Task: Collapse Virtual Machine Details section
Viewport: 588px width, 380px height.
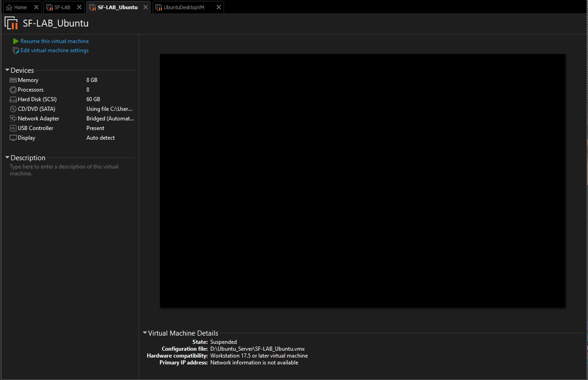Action: click(145, 333)
